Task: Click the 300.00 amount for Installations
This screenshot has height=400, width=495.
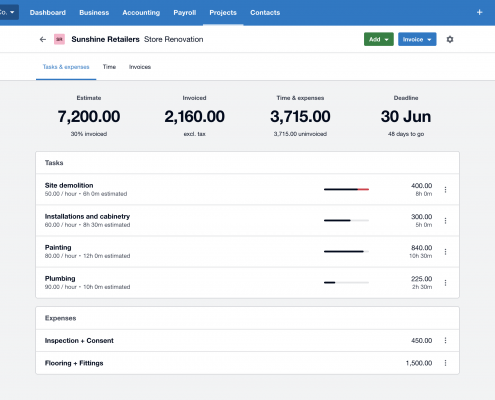Action: (x=421, y=217)
